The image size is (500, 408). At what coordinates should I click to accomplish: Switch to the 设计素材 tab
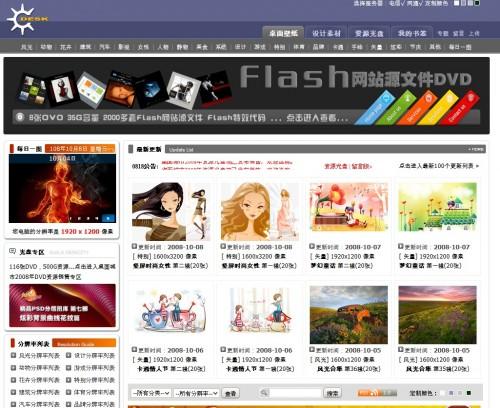point(326,33)
